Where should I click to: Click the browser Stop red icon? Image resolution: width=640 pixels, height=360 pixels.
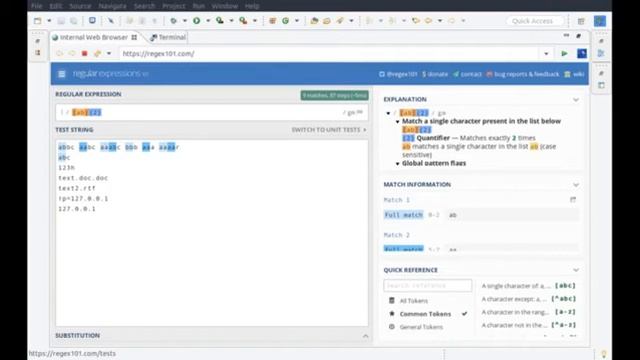tap(84, 53)
